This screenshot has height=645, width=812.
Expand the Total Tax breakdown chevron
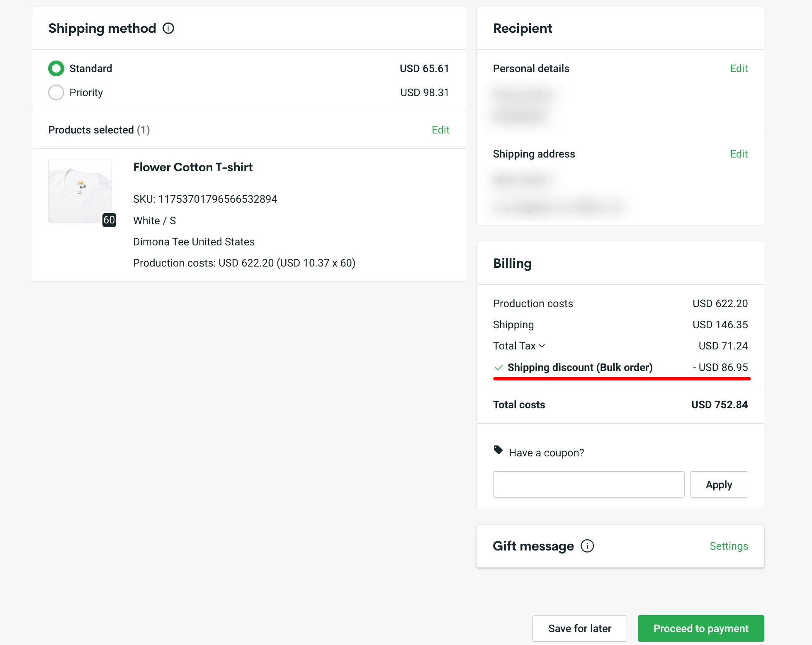(x=542, y=346)
